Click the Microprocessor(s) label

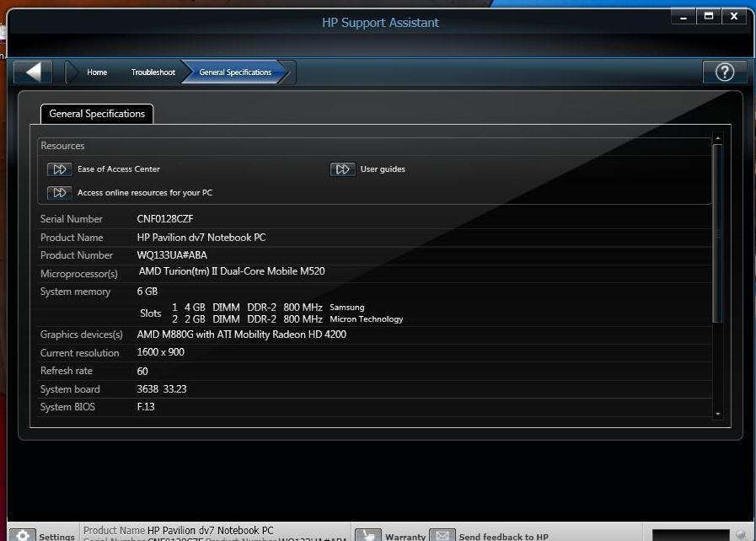click(x=79, y=274)
